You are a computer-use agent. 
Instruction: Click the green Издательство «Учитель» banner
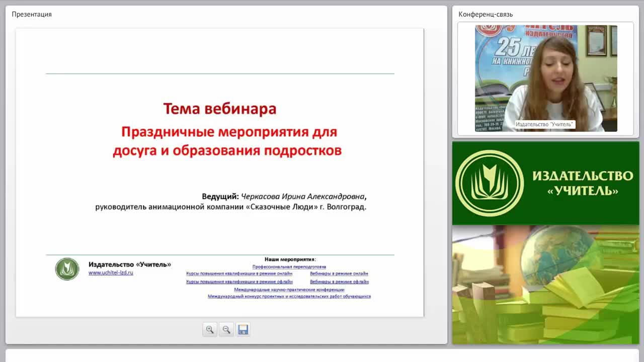[x=545, y=183]
